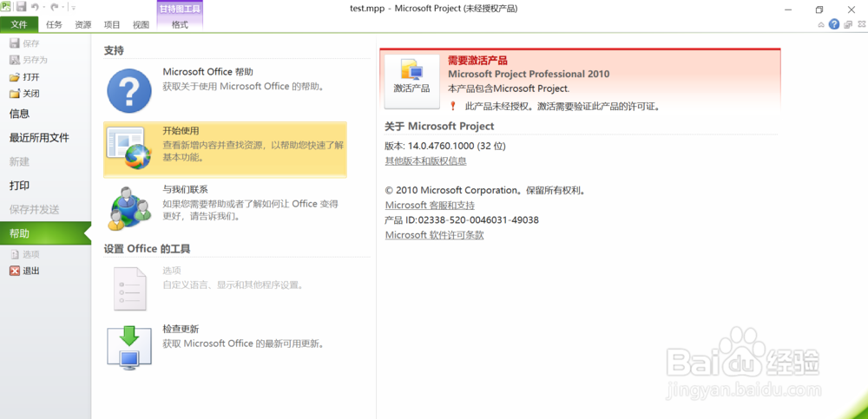Click the 需要激活产品 red heading
Screen dimensions: 868x419
tap(477, 61)
